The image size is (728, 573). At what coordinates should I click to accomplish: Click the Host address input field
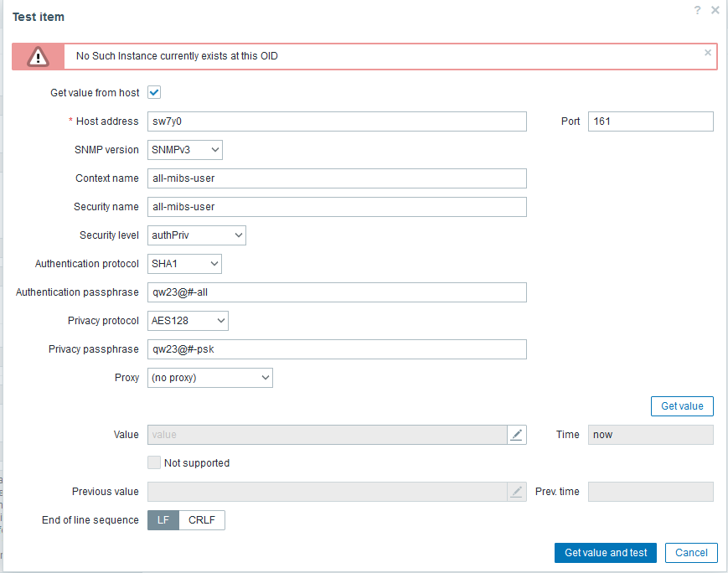pyautogui.click(x=337, y=121)
